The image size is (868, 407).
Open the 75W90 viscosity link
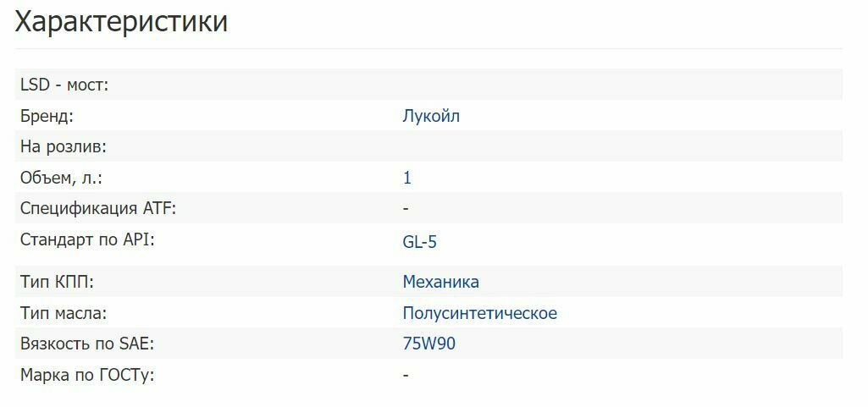click(x=429, y=344)
